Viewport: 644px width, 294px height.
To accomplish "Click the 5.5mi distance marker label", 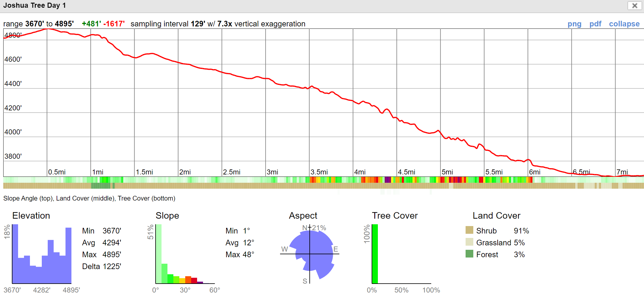I will [x=494, y=172].
